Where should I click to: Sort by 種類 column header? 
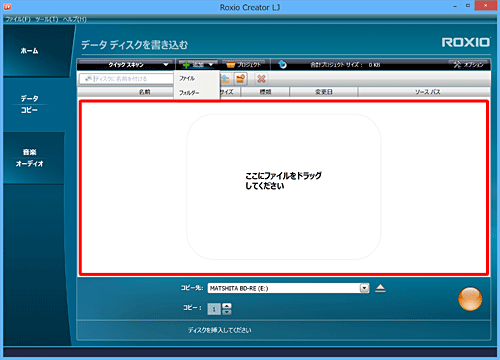click(x=265, y=92)
